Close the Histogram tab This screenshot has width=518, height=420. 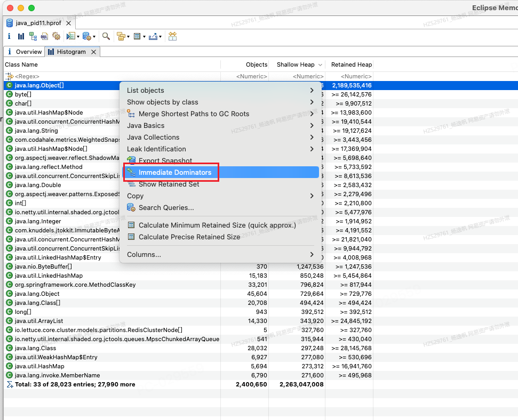pos(94,52)
